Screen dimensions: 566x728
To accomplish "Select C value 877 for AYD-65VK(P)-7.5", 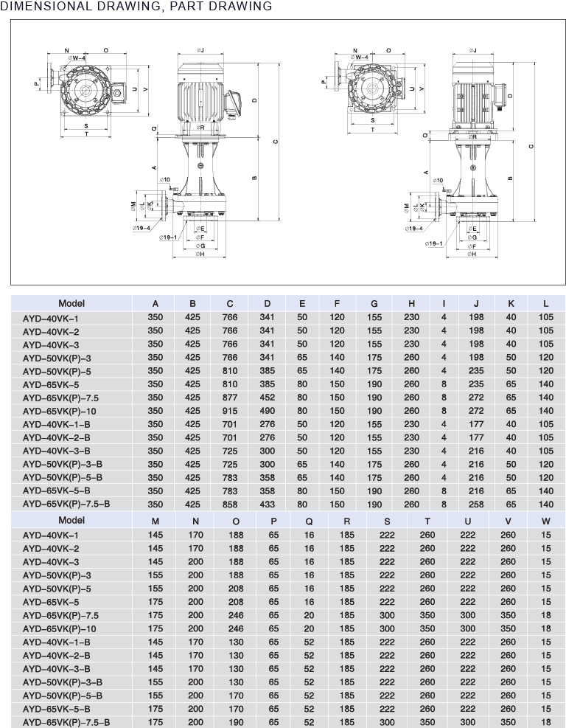I will pos(230,398).
